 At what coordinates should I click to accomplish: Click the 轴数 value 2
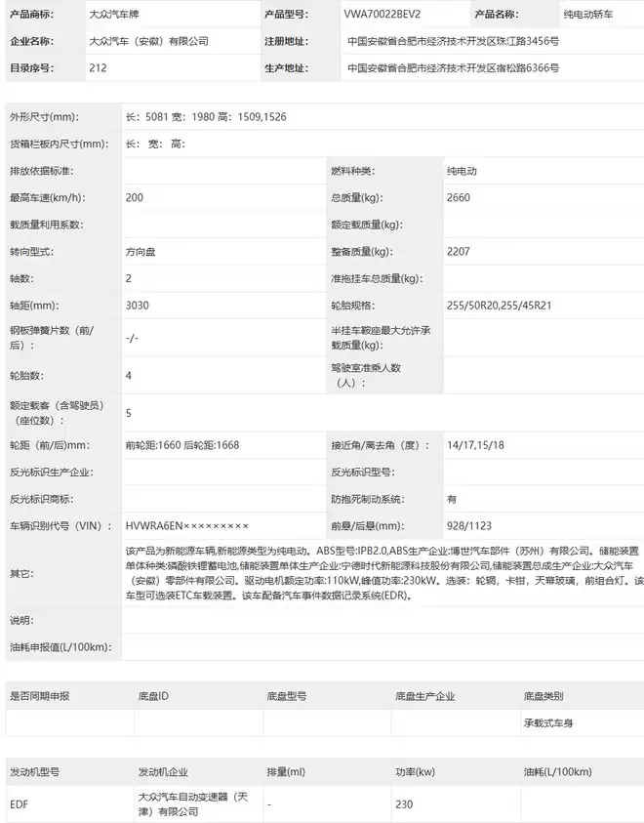[129, 278]
